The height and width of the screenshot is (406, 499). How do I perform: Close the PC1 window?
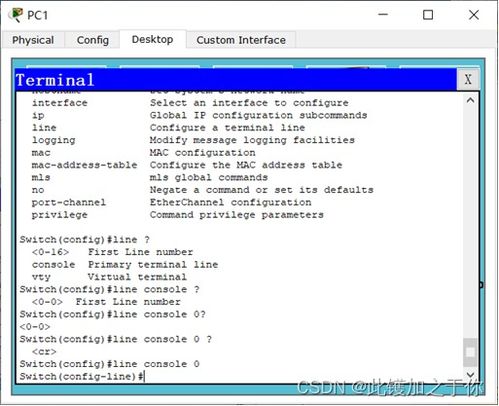[x=474, y=15]
